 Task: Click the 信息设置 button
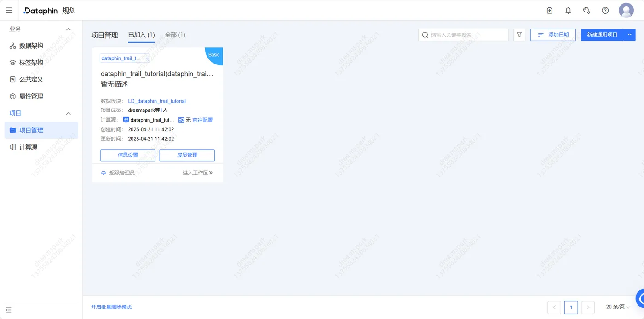click(128, 155)
